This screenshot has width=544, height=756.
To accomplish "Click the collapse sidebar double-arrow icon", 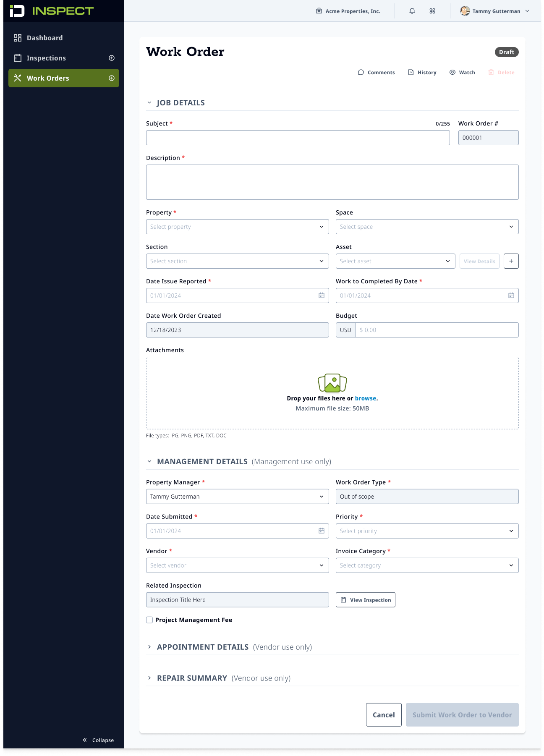I will 85,740.
